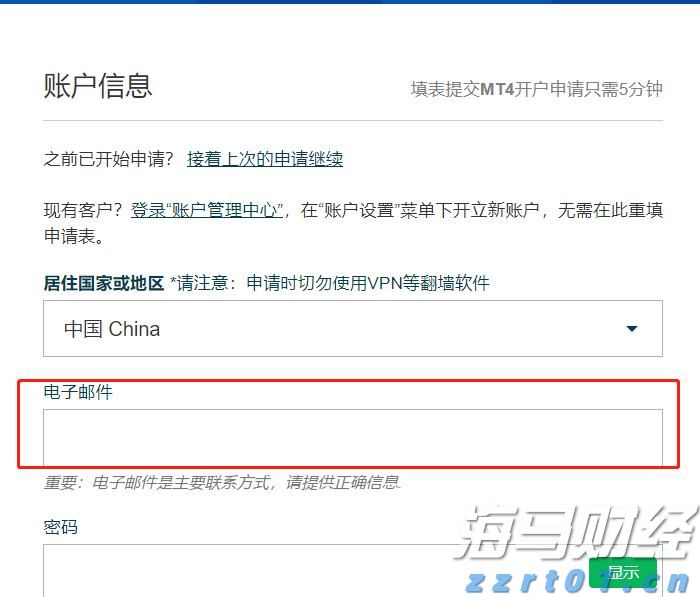Viewport: 700px width, 597px height.
Task: Click the 账户信息 page heading
Action: [x=98, y=85]
